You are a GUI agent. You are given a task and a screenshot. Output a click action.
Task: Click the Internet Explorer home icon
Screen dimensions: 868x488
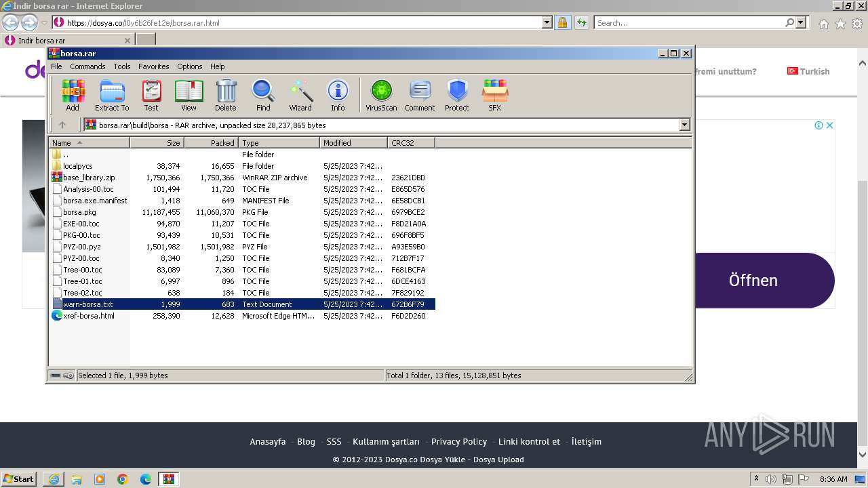[823, 24]
